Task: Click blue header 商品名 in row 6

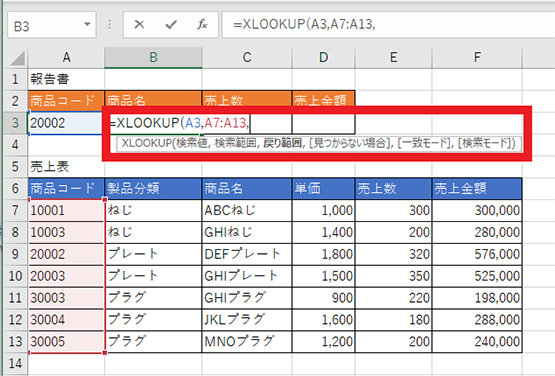Action: [x=247, y=188]
